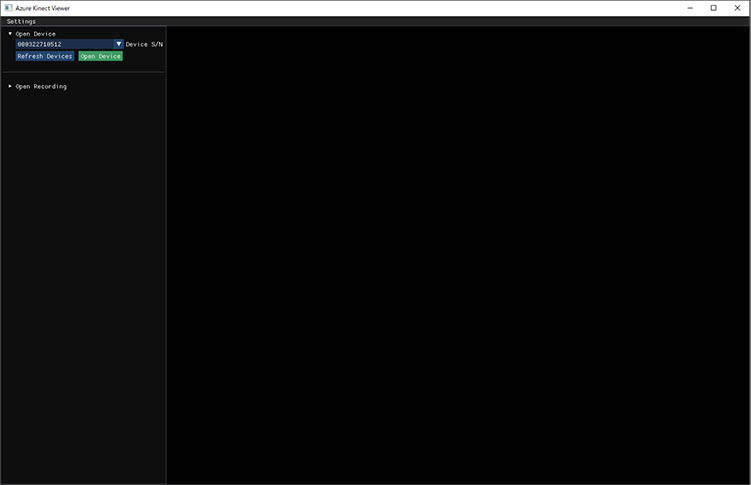The height and width of the screenshot is (485, 751).
Task: Open the Settings menu
Action: [x=21, y=22]
